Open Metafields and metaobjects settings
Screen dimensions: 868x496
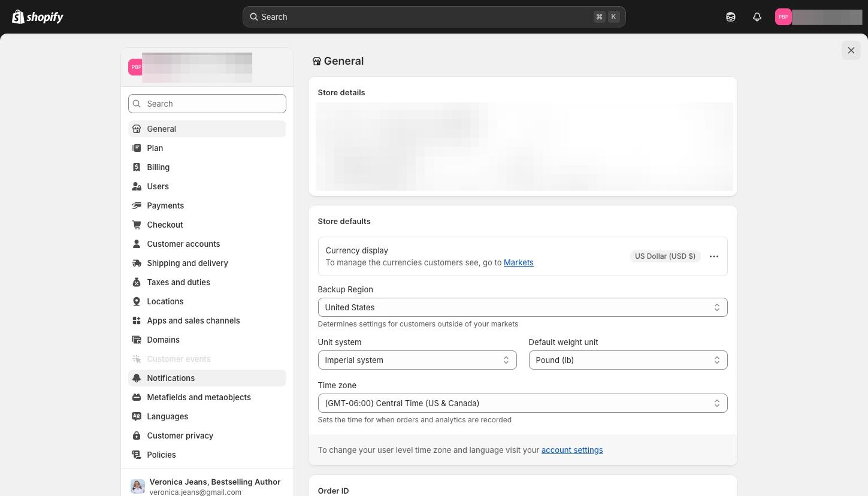point(207,397)
